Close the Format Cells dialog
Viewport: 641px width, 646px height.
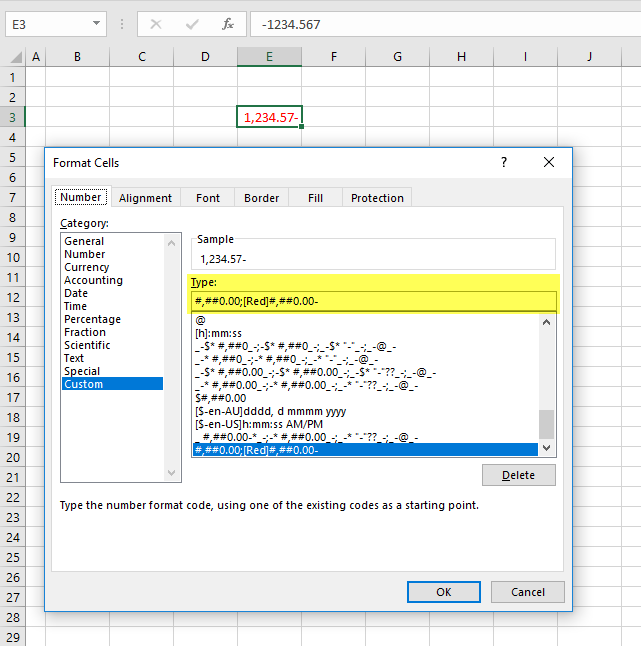click(548, 162)
